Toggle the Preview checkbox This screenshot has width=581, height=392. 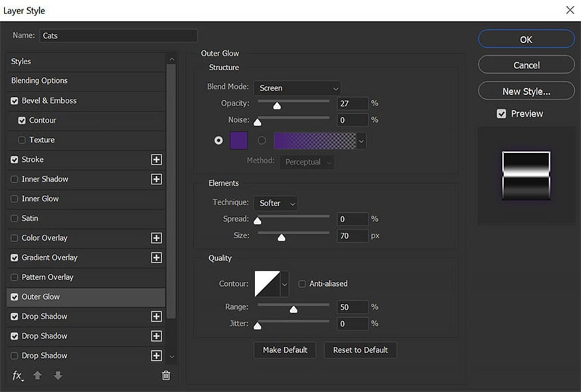(x=501, y=114)
